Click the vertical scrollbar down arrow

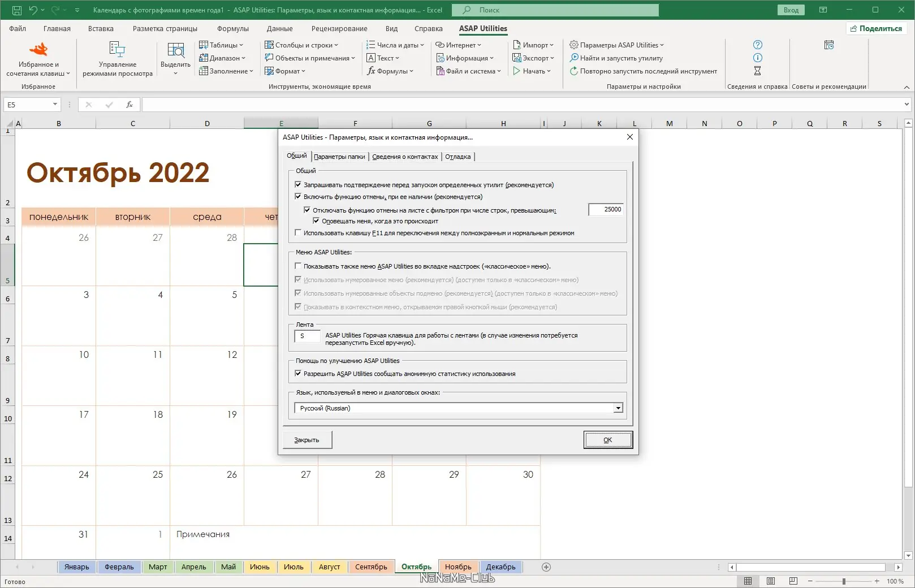click(x=908, y=556)
